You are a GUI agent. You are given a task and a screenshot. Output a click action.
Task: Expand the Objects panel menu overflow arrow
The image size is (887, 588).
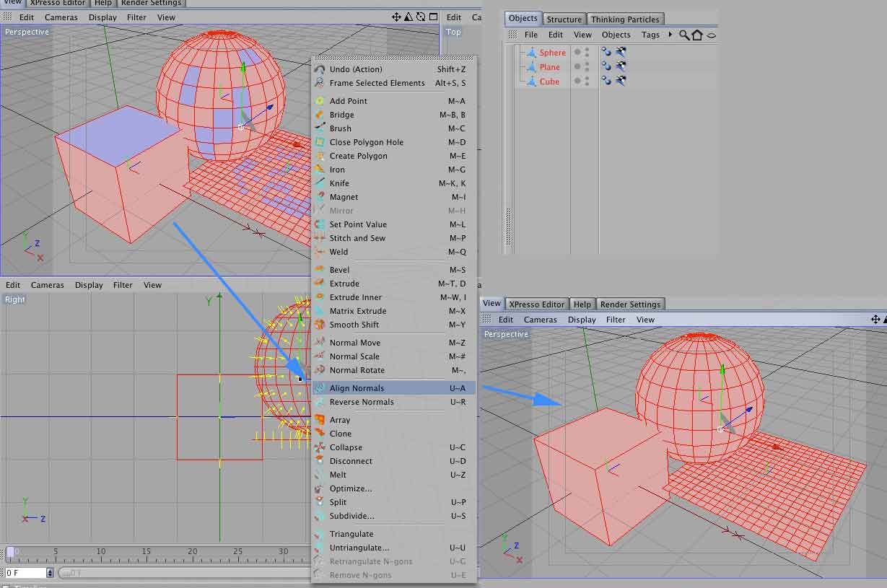tap(670, 35)
